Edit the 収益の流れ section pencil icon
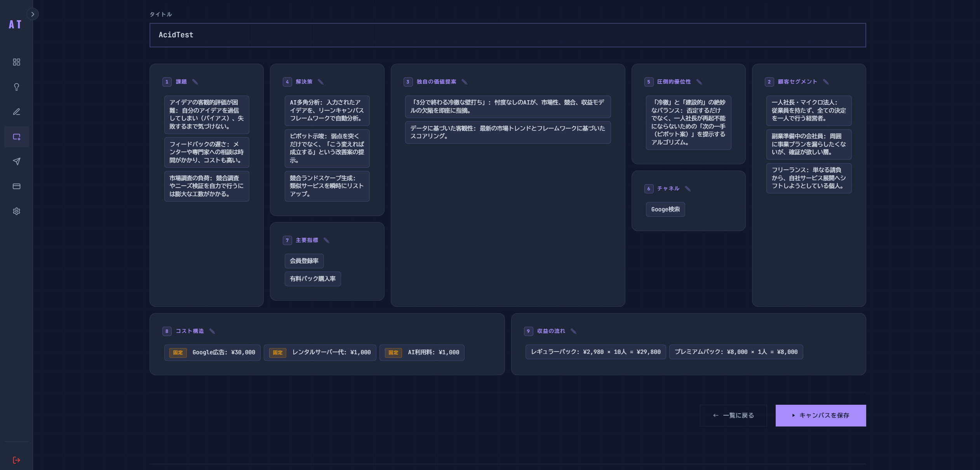 574,331
